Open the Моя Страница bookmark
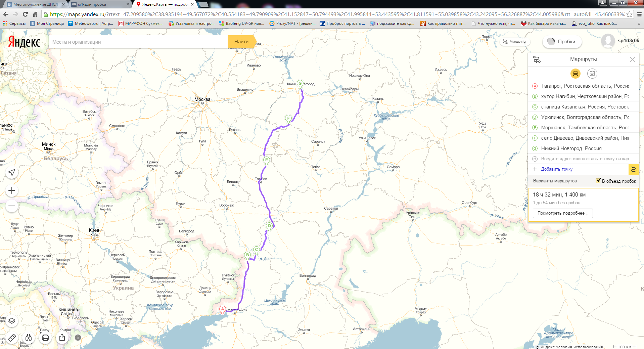Screen dimensions: 644x349 pyautogui.click(x=47, y=24)
